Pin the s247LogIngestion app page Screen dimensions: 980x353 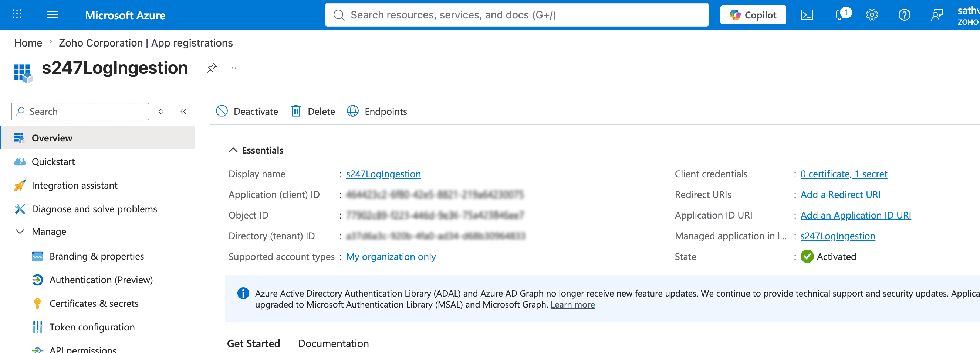click(x=212, y=68)
